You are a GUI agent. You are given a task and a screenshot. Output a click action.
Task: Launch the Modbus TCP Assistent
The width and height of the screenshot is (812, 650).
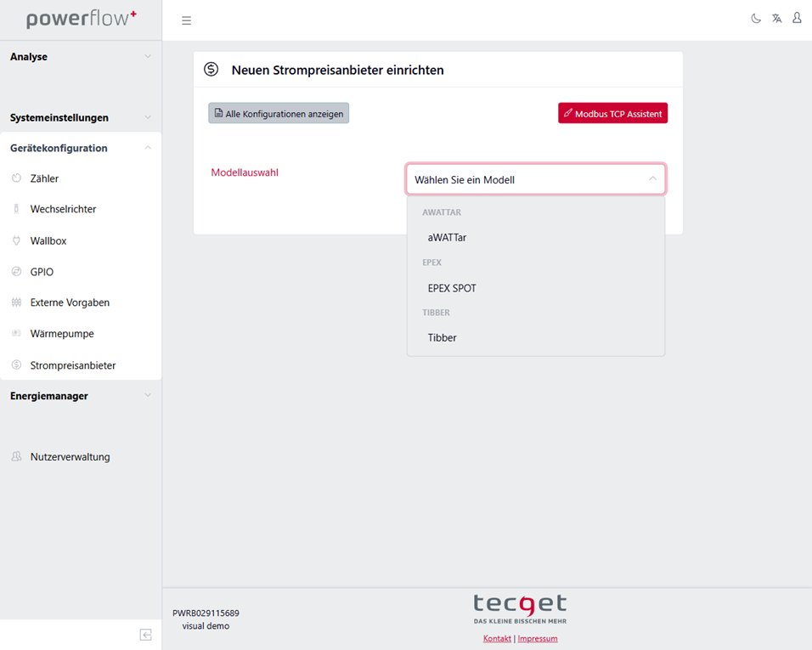612,113
